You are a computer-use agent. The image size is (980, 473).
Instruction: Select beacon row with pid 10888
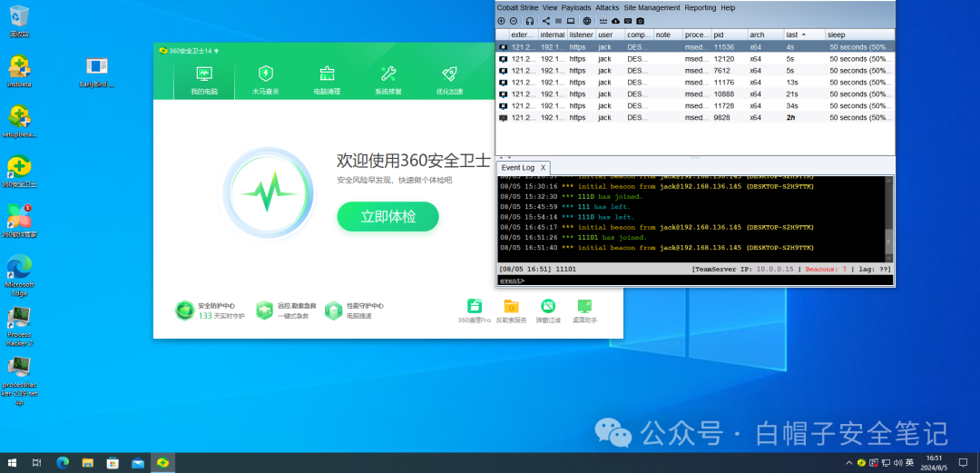click(x=695, y=94)
